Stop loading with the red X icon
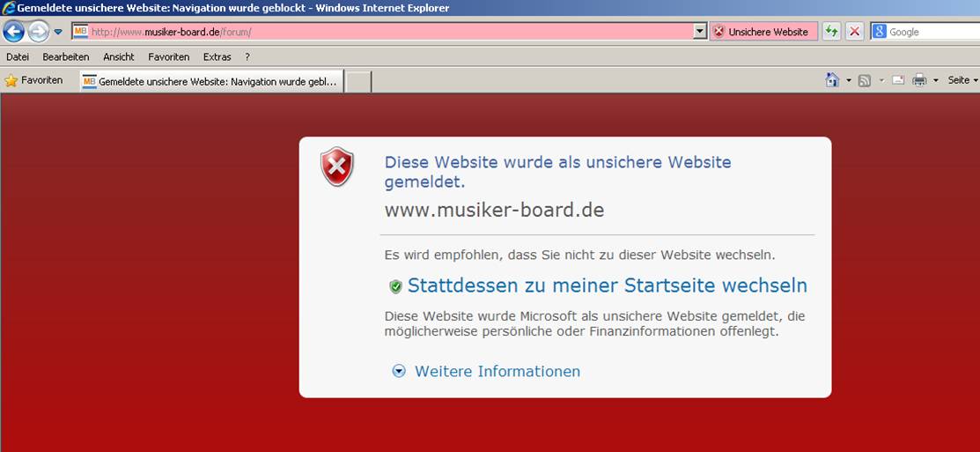 pos(855,32)
